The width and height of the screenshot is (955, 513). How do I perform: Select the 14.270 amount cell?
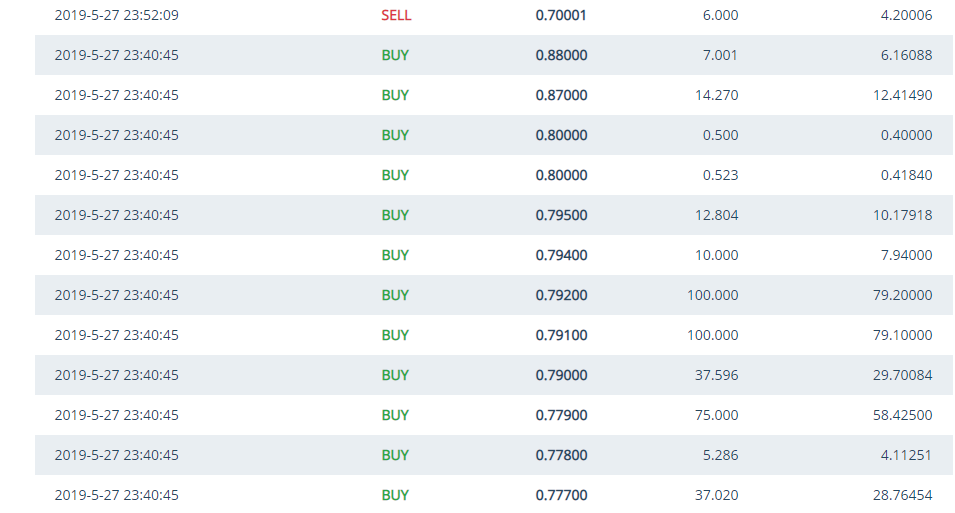(716, 96)
